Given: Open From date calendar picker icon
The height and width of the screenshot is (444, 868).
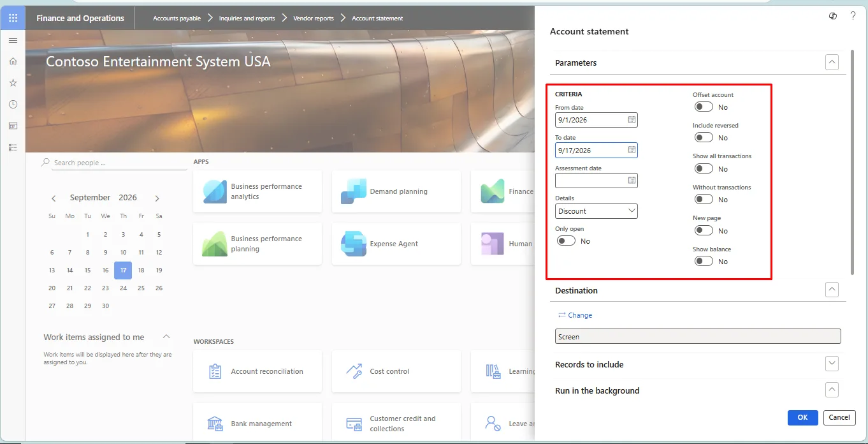Looking at the screenshot, I should (632, 119).
